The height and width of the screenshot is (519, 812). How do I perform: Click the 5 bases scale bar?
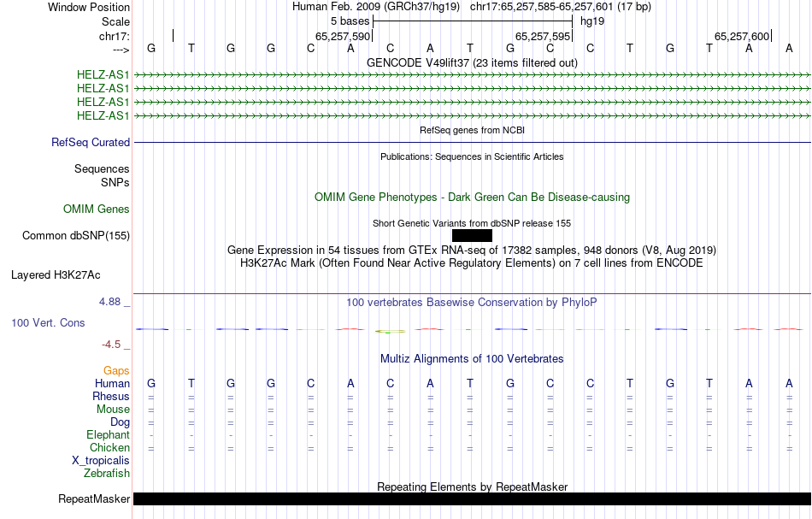point(473,21)
